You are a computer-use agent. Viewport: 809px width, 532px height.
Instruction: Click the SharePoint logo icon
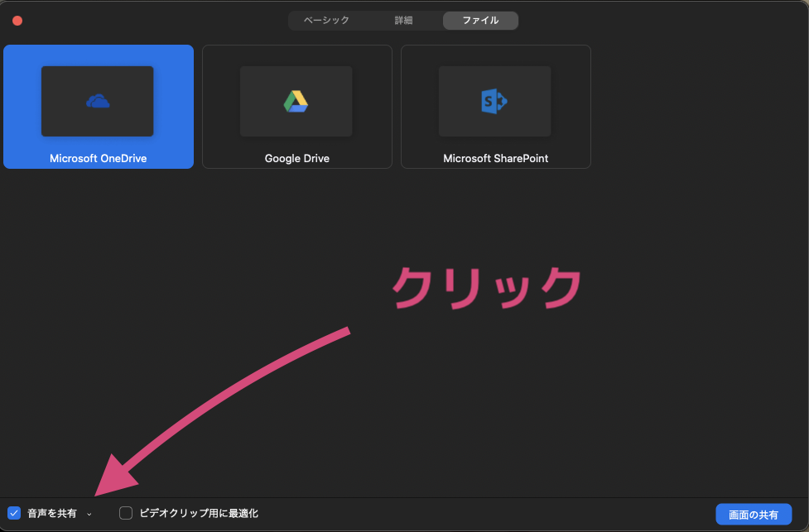coord(494,101)
